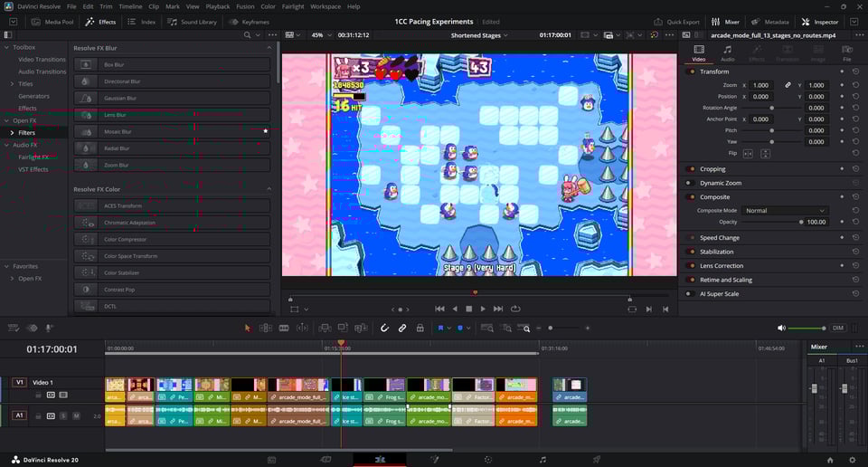Select the arrow Selection Mode tool

[248, 328]
